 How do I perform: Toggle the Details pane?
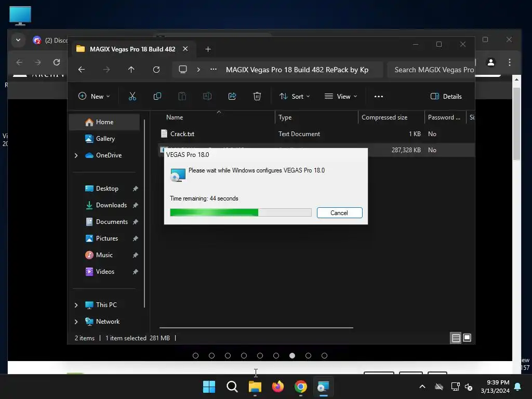(x=446, y=96)
